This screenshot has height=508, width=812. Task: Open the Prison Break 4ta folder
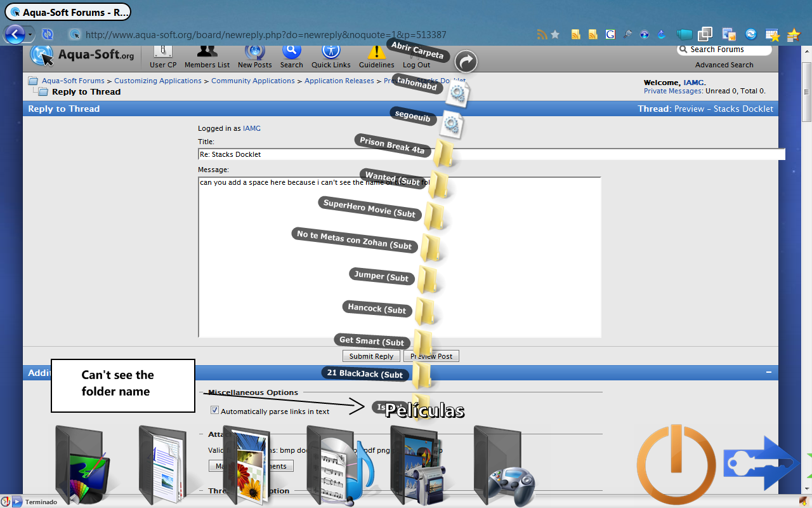443,154
